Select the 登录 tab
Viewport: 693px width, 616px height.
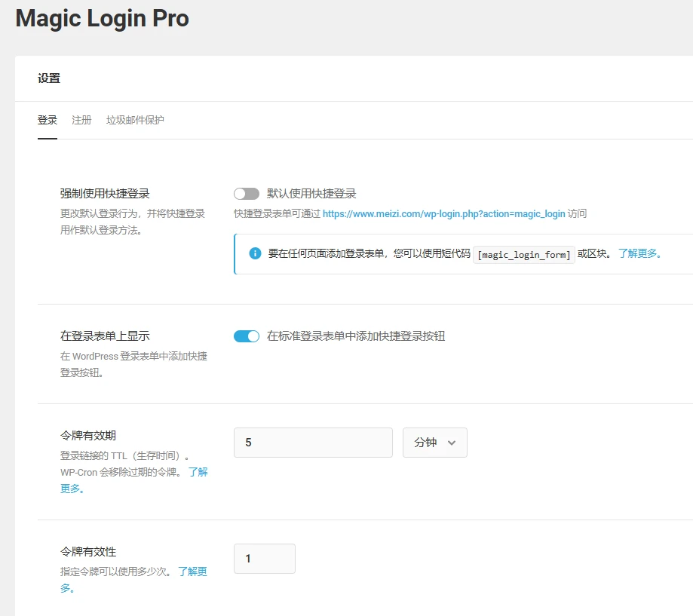[x=48, y=120]
